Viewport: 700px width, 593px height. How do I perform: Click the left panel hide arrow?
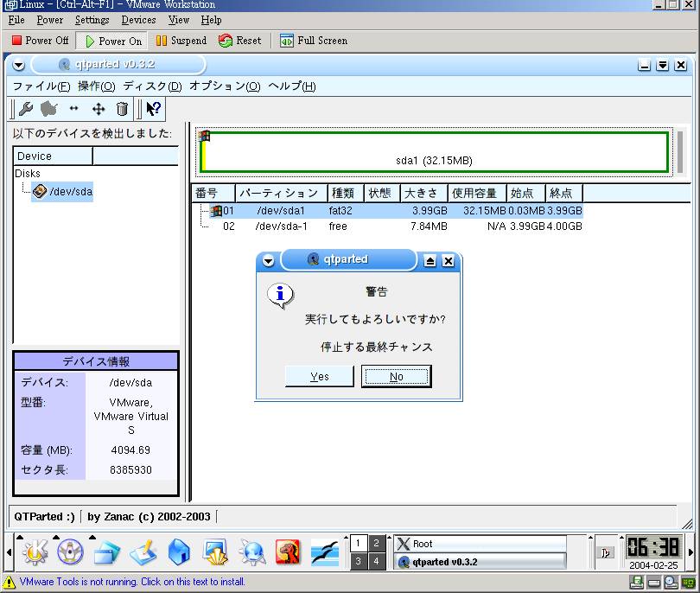[x=9, y=552]
